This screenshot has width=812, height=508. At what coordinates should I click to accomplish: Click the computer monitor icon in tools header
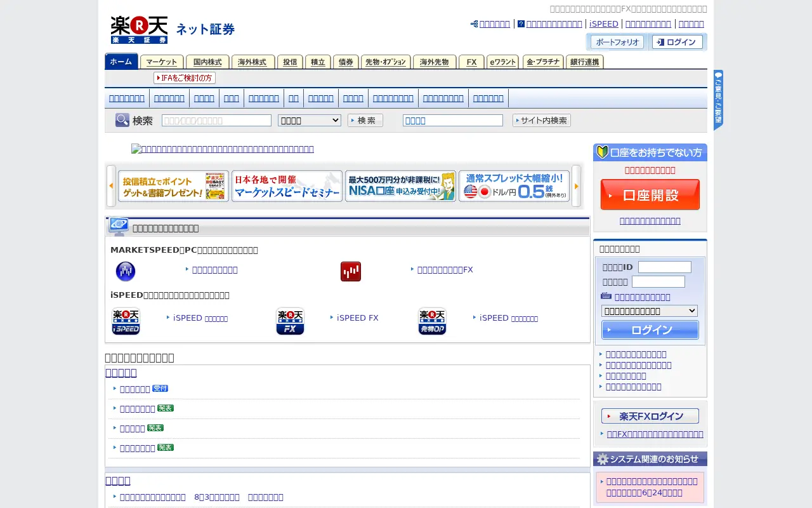tap(118, 227)
